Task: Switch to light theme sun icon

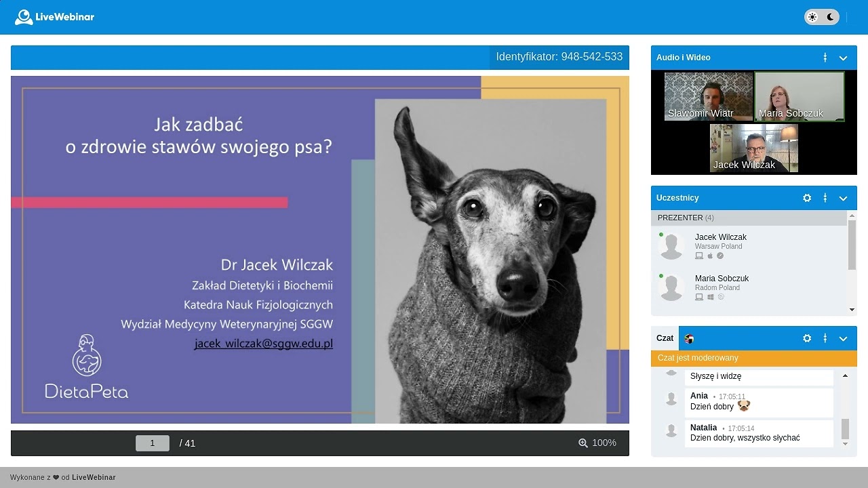Action: pos(813,17)
